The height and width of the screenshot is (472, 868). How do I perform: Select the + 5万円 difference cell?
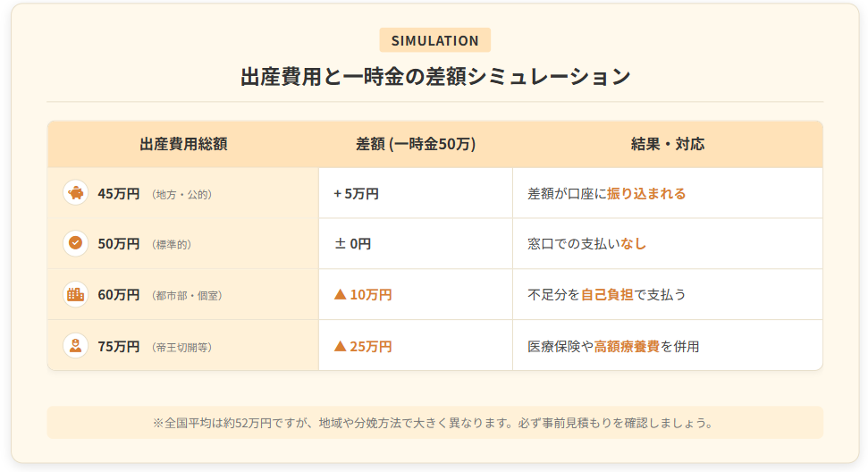356,193
